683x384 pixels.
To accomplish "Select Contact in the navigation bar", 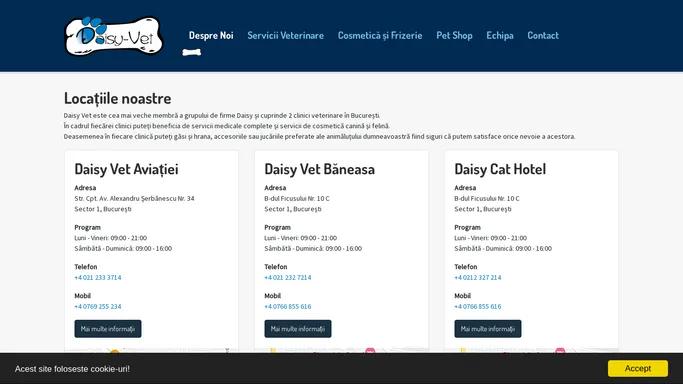I will point(543,35).
